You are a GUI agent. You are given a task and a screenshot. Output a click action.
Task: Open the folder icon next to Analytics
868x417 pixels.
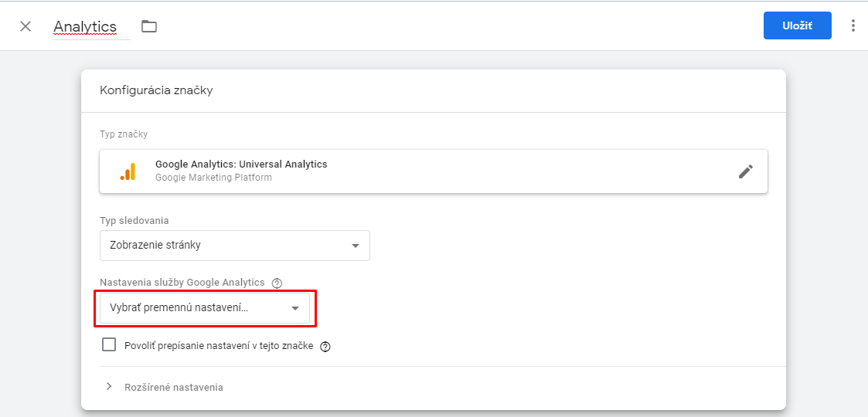point(149,26)
